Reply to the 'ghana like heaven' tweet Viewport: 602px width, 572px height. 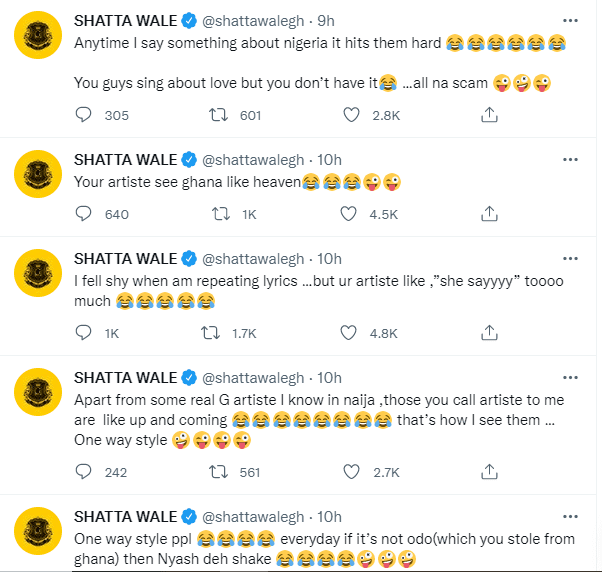84,213
